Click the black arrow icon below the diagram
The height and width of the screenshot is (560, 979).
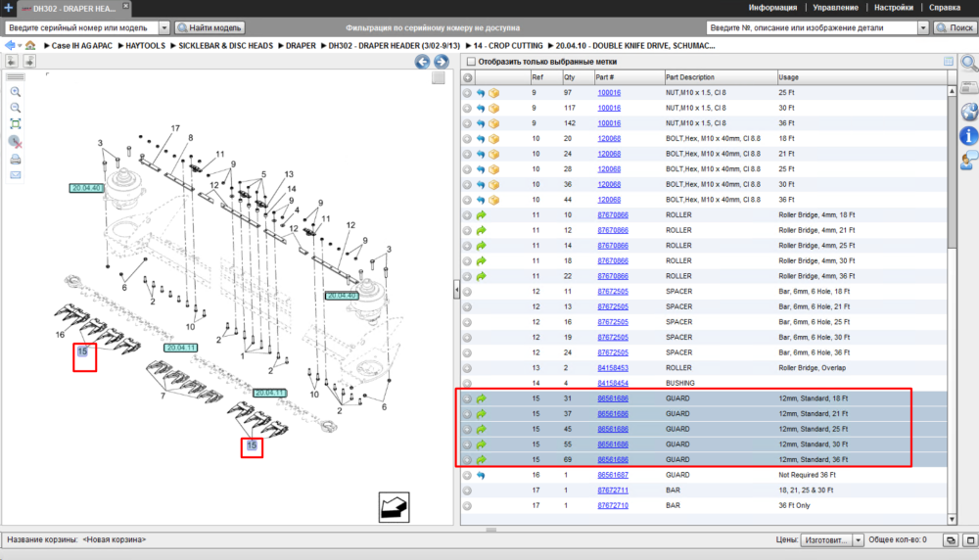coord(394,507)
